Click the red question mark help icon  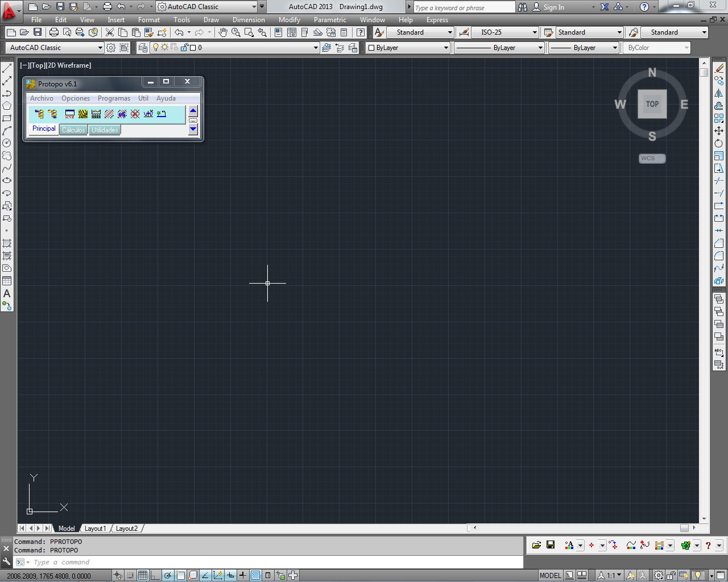708,545
